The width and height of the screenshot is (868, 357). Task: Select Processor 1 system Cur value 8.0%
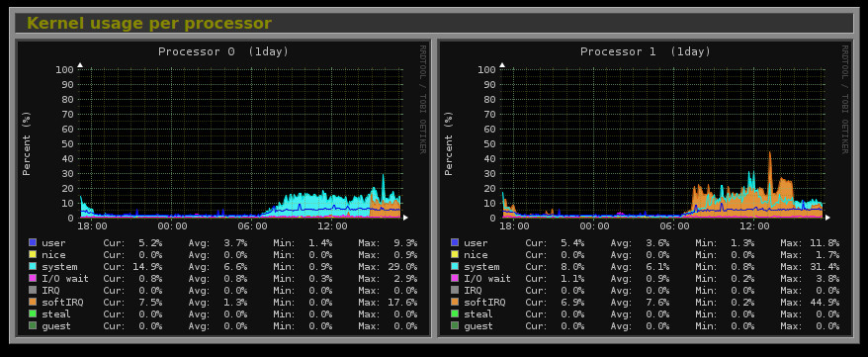tap(572, 267)
